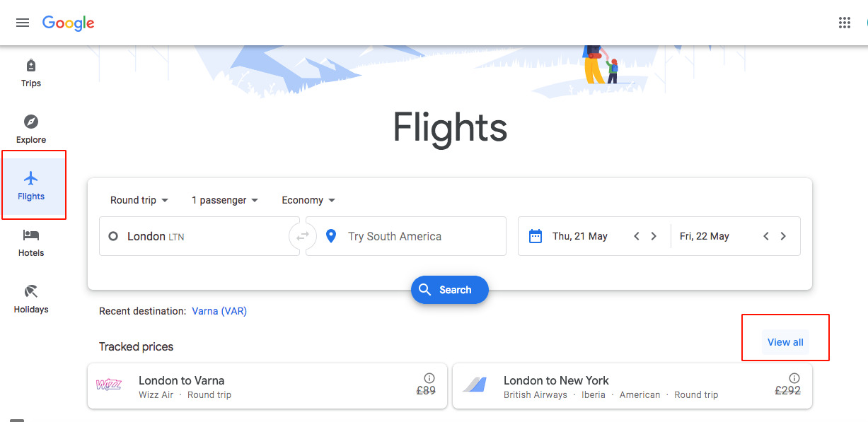Swap origin and destination airports
Image resolution: width=868 pixels, height=422 pixels.
coord(303,236)
